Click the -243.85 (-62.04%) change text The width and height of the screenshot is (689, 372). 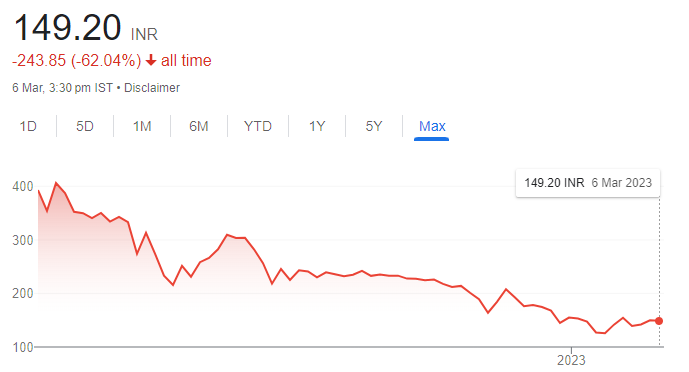tap(76, 60)
